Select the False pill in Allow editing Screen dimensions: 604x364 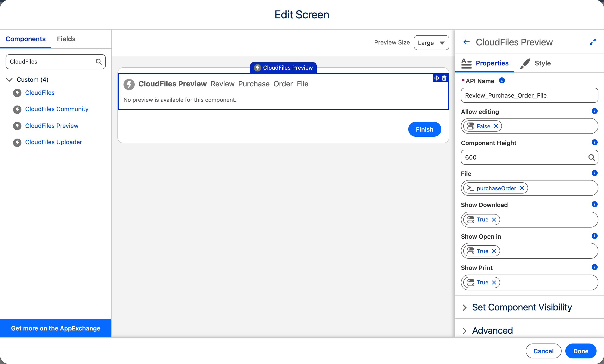(482, 126)
